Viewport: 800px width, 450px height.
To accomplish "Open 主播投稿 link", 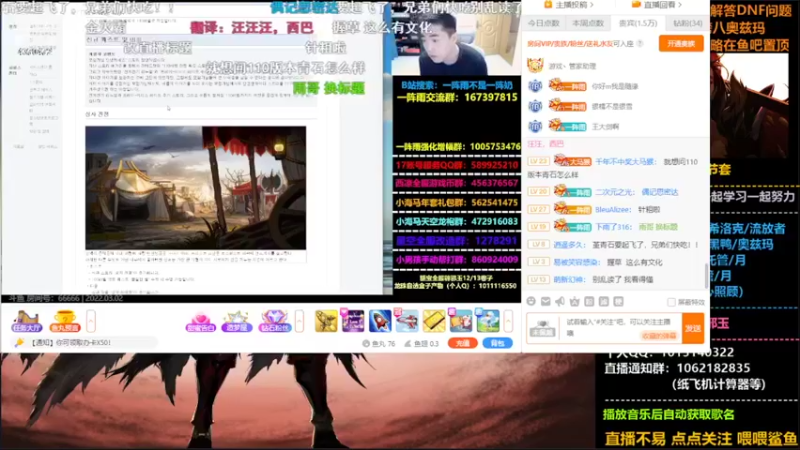I will pyautogui.click(x=569, y=5).
